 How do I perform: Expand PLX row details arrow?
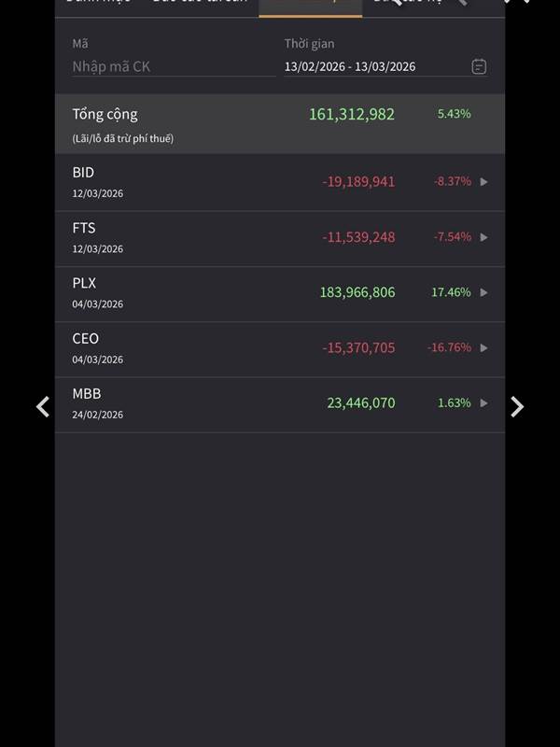click(483, 292)
